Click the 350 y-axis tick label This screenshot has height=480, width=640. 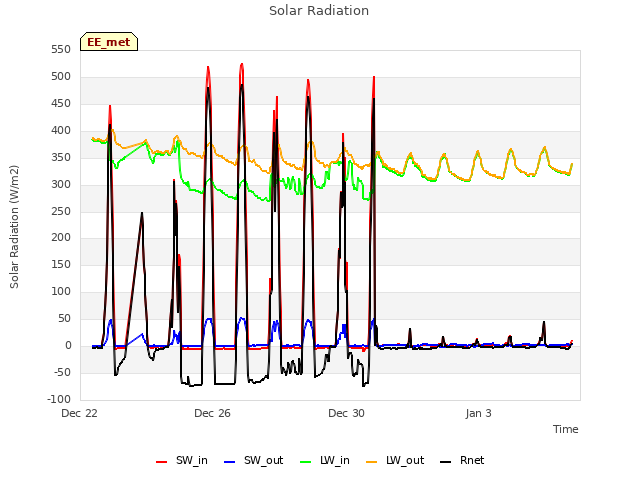tap(61, 157)
